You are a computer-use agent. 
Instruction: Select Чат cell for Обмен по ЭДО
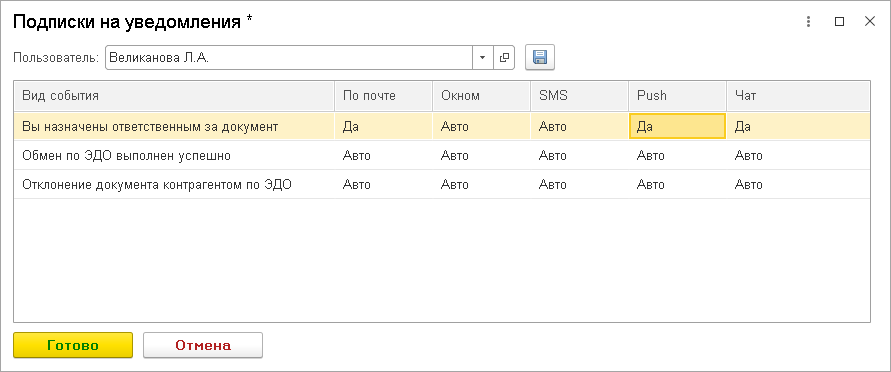[x=798, y=156]
